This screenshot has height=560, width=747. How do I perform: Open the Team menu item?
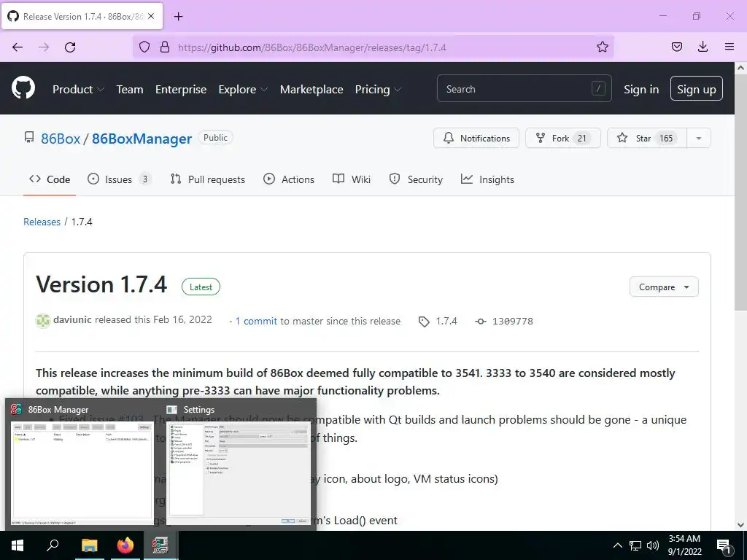click(x=130, y=90)
